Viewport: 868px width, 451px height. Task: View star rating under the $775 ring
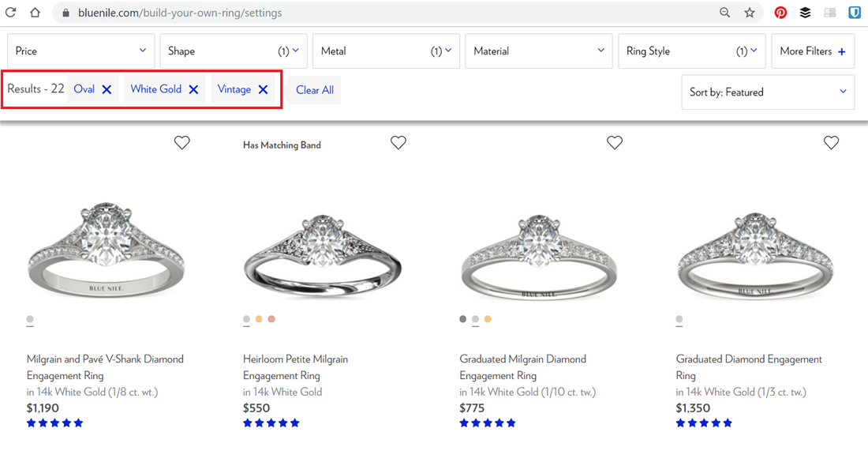pos(488,423)
